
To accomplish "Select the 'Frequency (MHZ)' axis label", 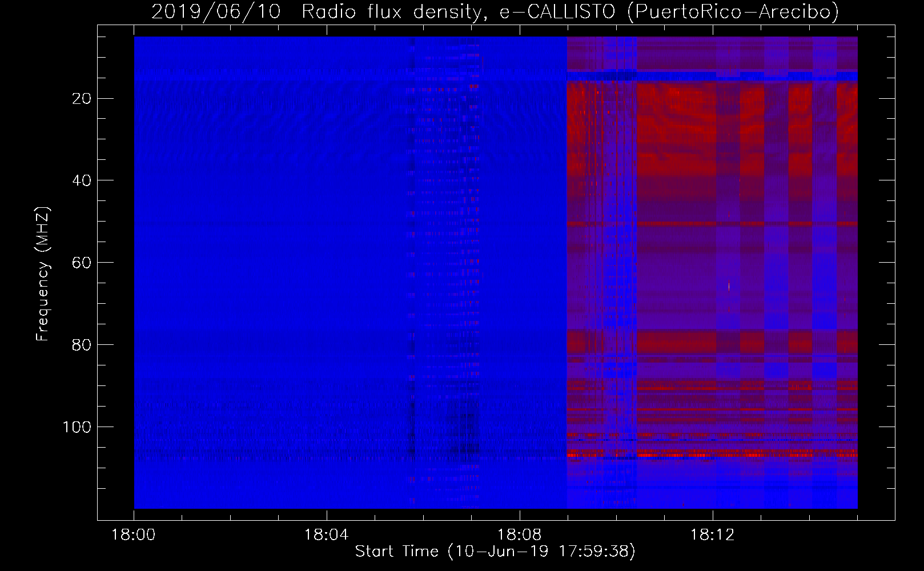I will point(43,274).
